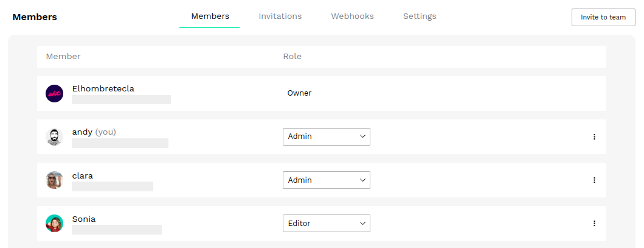Image resolution: width=644 pixels, height=248 pixels.
Task: Click the Role column header
Action: (292, 56)
